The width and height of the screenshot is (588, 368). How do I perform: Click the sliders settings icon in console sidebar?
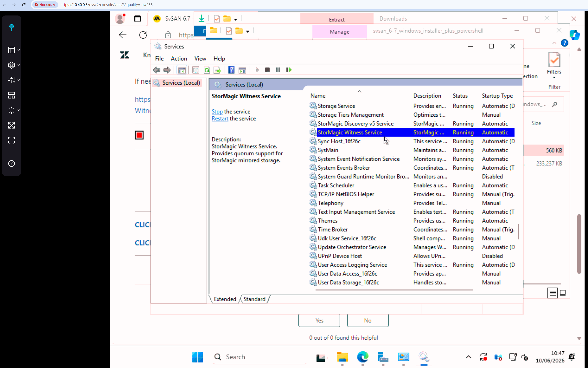11,80
